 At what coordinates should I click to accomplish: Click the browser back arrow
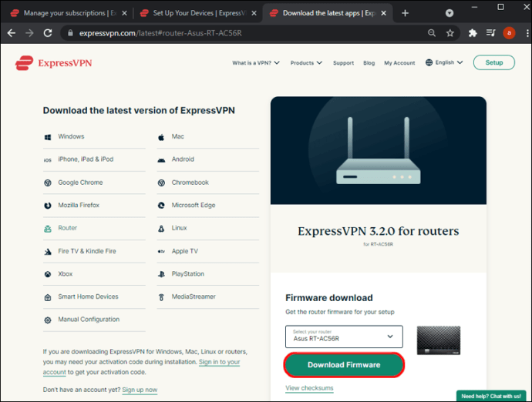click(12, 33)
